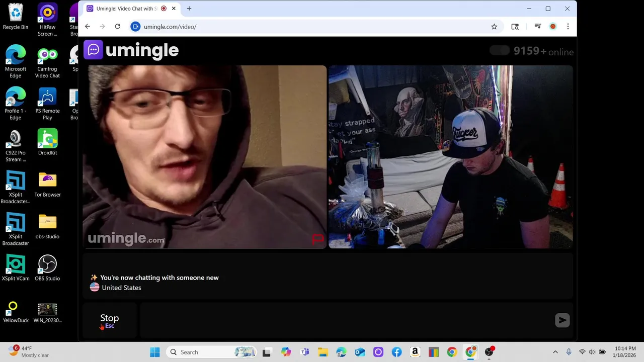Click the 9159+ online counter
Image resolution: width=644 pixels, height=362 pixels.
pyautogui.click(x=543, y=51)
